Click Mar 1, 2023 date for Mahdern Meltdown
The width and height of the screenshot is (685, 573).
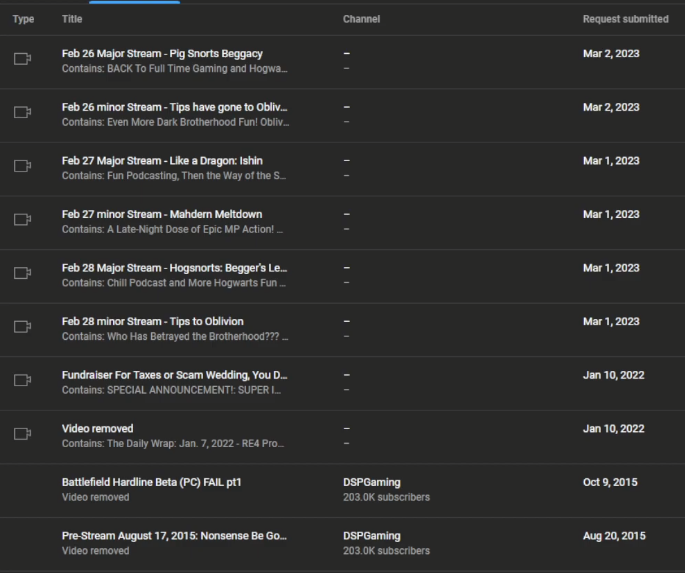(611, 214)
